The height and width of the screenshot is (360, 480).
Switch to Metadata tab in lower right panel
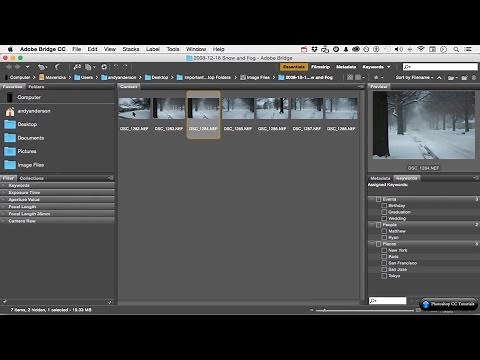(380, 178)
